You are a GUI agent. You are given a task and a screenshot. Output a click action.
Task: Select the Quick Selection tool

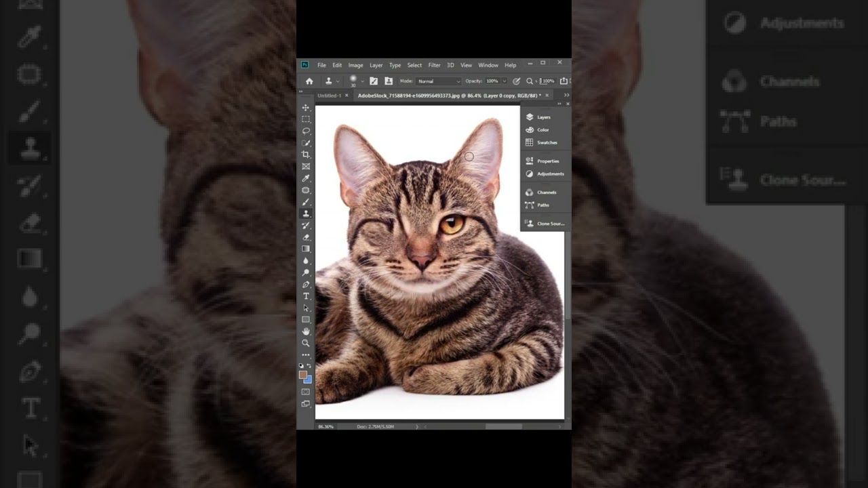pyautogui.click(x=306, y=143)
